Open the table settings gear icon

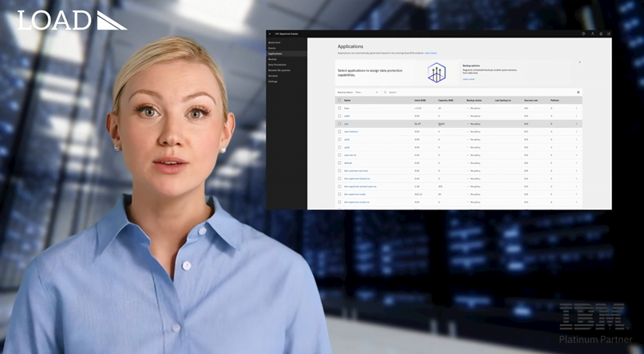click(578, 92)
